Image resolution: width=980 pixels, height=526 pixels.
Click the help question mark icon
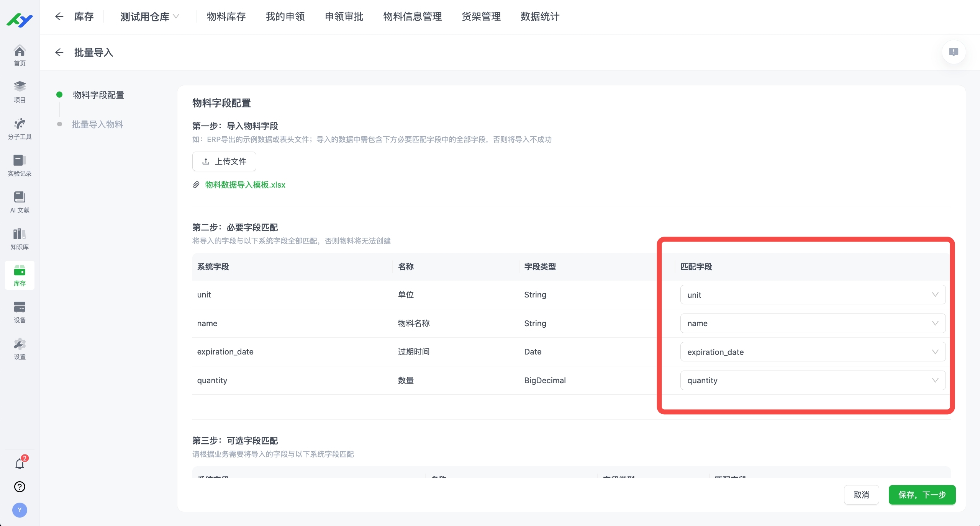pyautogui.click(x=20, y=487)
